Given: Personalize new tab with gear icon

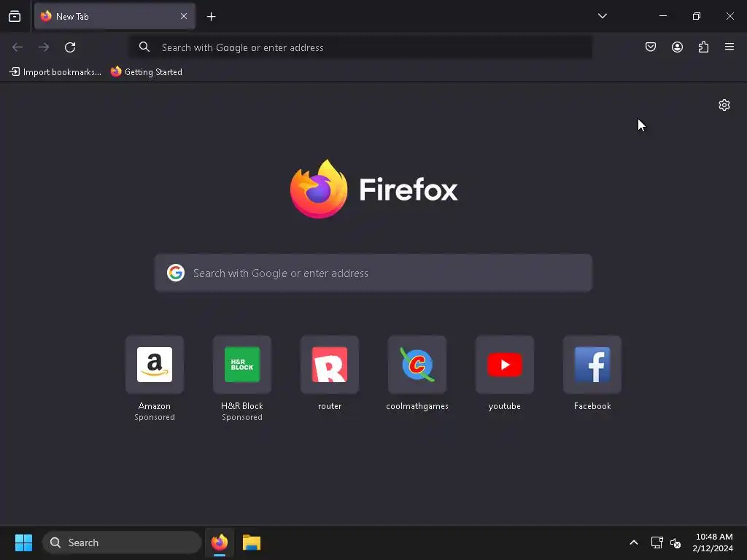Looking at the screenshot, I should pos(724,105).
